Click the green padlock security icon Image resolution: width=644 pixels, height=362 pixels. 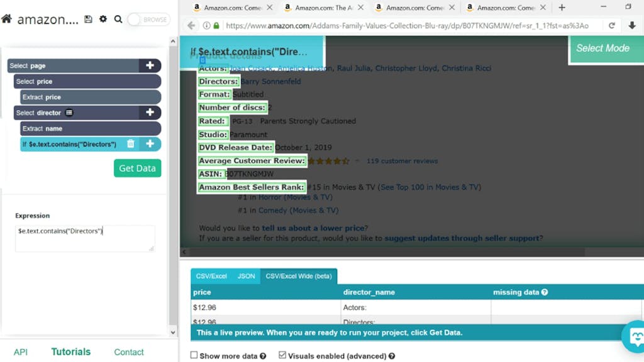coord(216,25)
